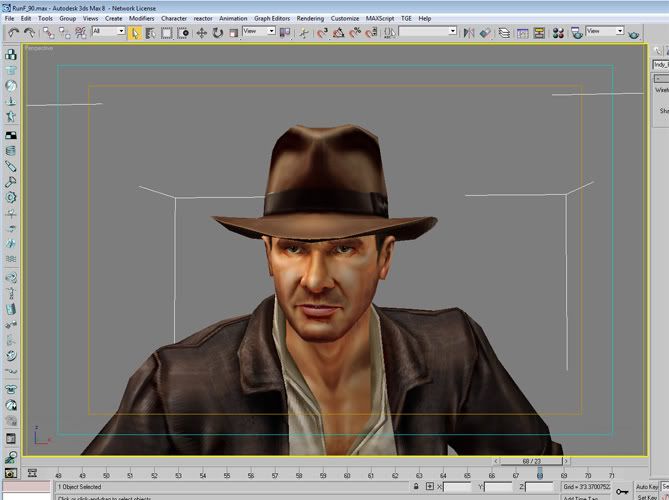Open the Curve Editor
669x500 pixels.
522,33
